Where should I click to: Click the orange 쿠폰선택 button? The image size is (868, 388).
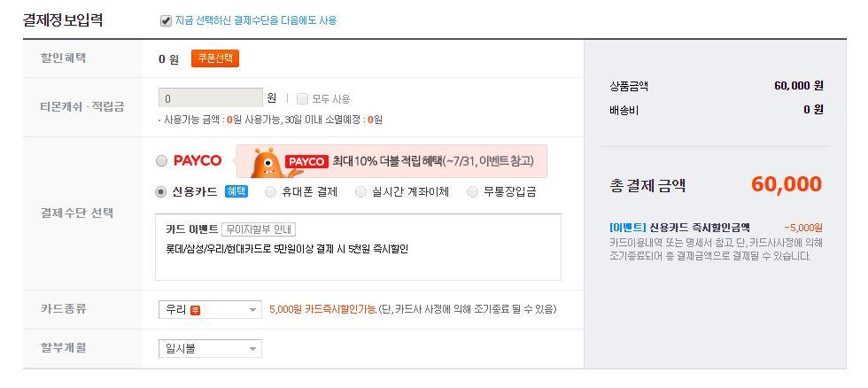click(x=215, y=58)
